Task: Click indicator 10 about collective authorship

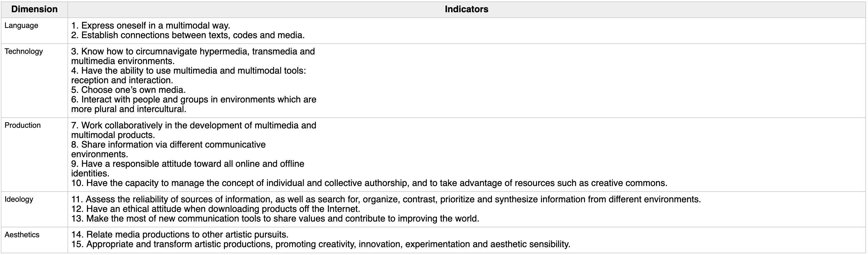Action: click(369, 183)
